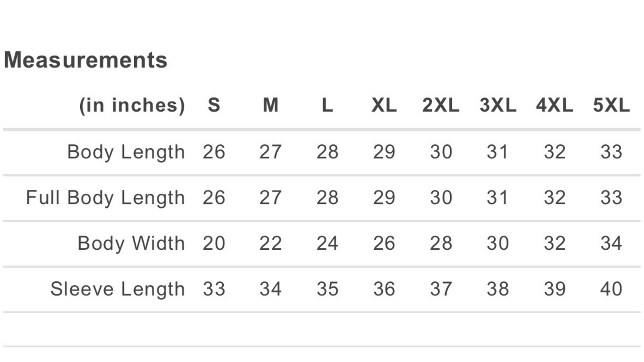The height and width of the screenshot is (362, 644).
Task: Click the L size column header
Action: click(327, 106)
